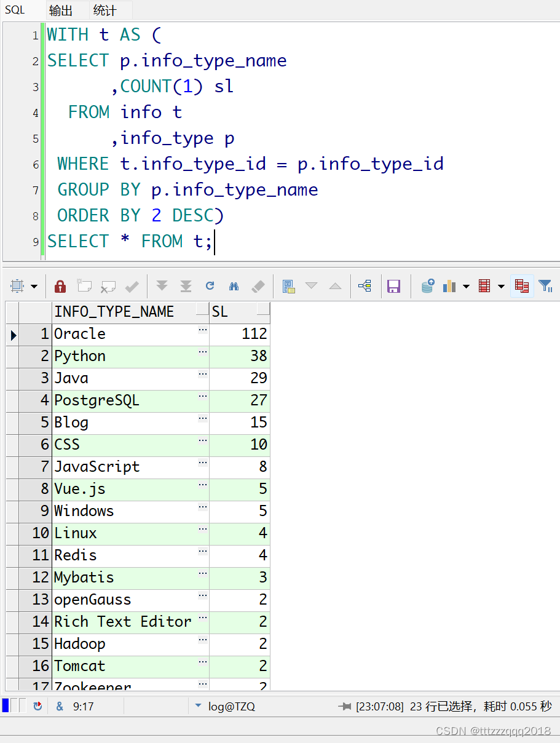Click the ampersand substitution icon in status bar

tap(60, 706)
